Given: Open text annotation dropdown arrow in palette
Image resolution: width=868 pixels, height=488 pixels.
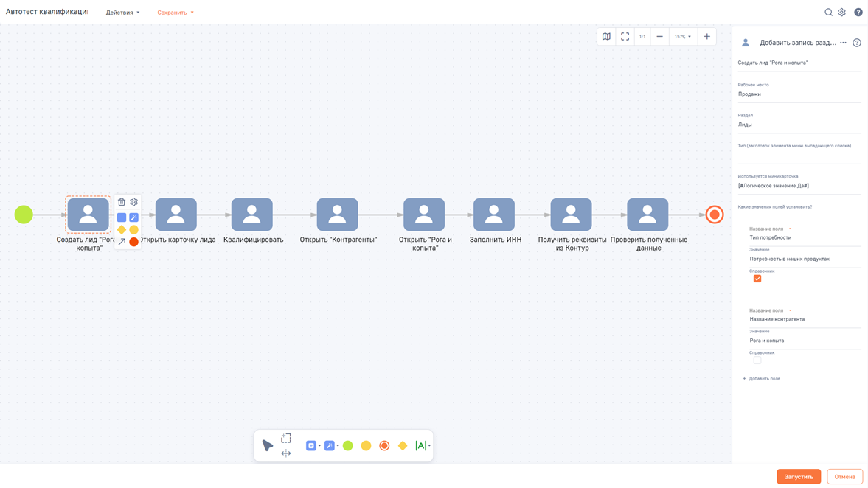Looking at the screenshot, I should [429, 446].
